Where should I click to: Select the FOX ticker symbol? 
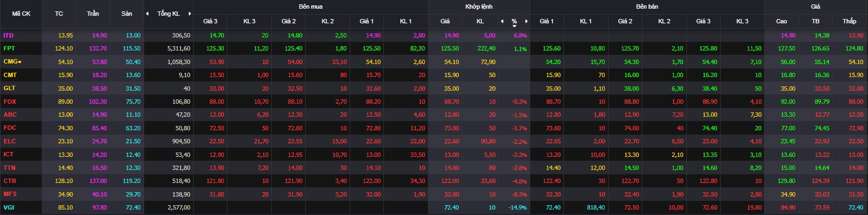point(10,102)
